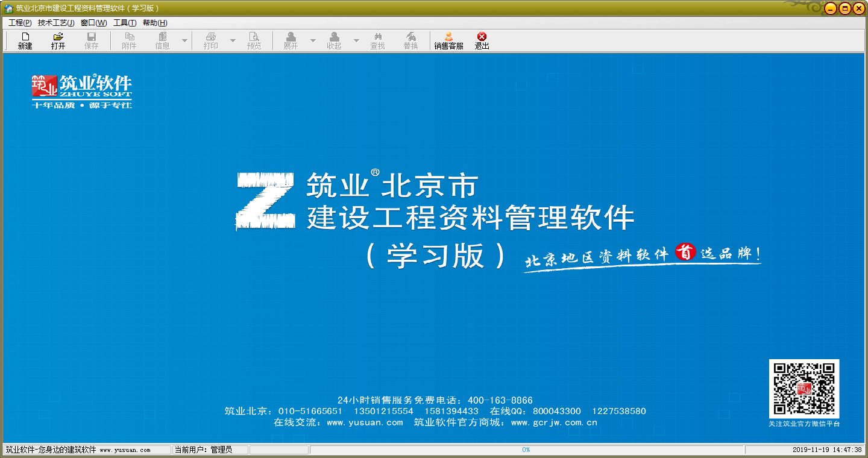Open the 工程(P) menu
Image resolution: width=868 pixels, height=458 pixels.
20,23
